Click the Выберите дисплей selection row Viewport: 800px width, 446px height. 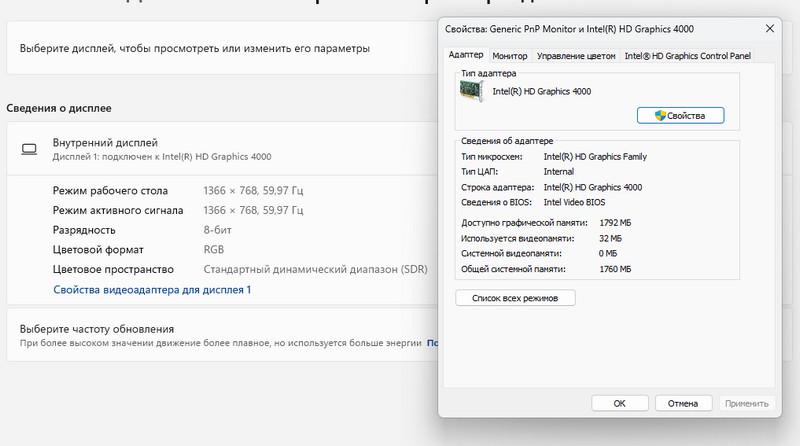(220, 47)
